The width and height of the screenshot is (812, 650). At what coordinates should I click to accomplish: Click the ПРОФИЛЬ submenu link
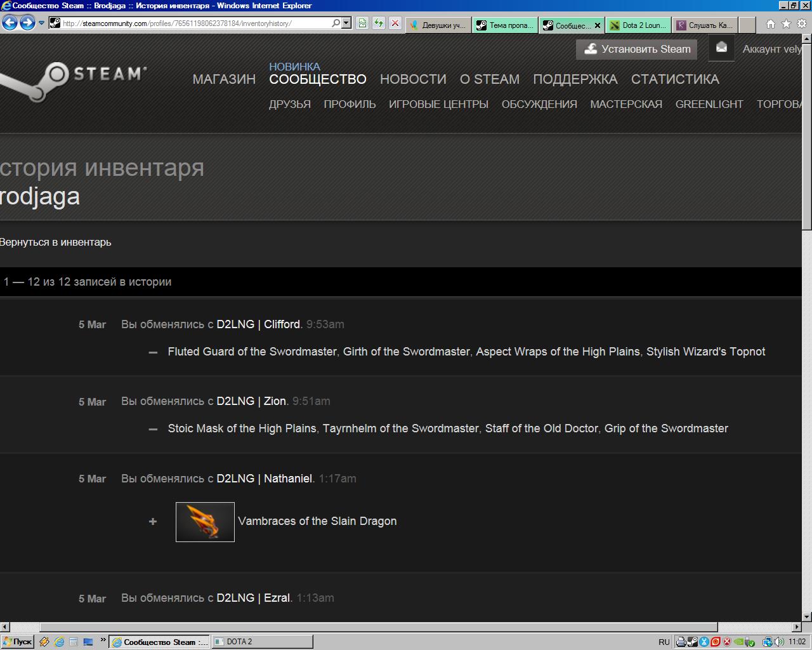pos(350,104)
